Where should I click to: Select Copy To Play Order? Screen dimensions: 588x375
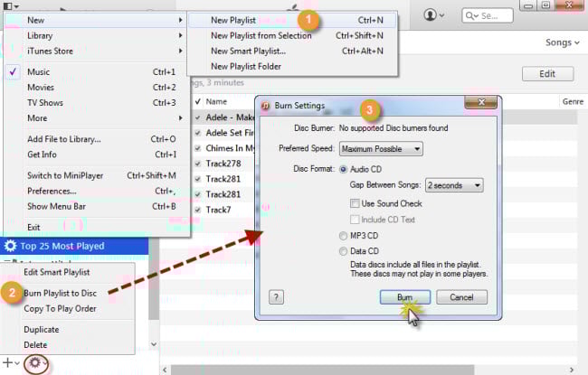(x=60, y=308)
